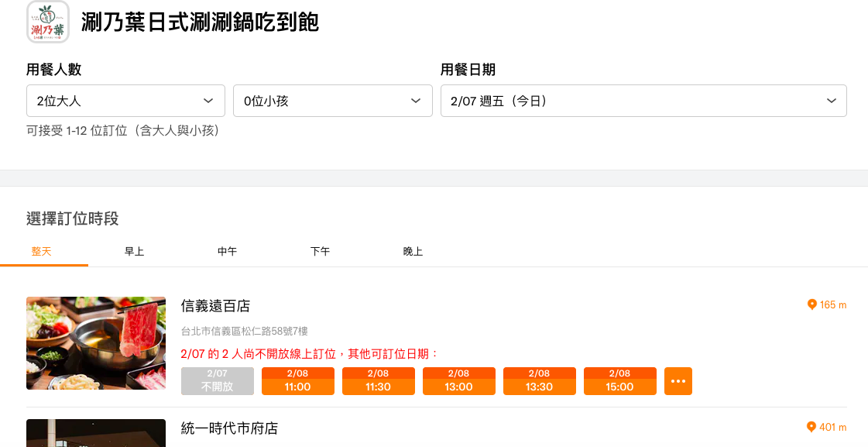Click the 用餐日期 label
This screenshot has width=868, height=447.
pyautogui.click(x=468, y=69)
